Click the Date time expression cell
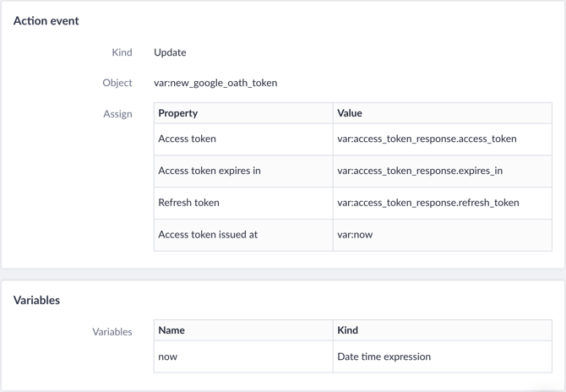The height and width of the screenshot is (392, 566). click(442, 357)
